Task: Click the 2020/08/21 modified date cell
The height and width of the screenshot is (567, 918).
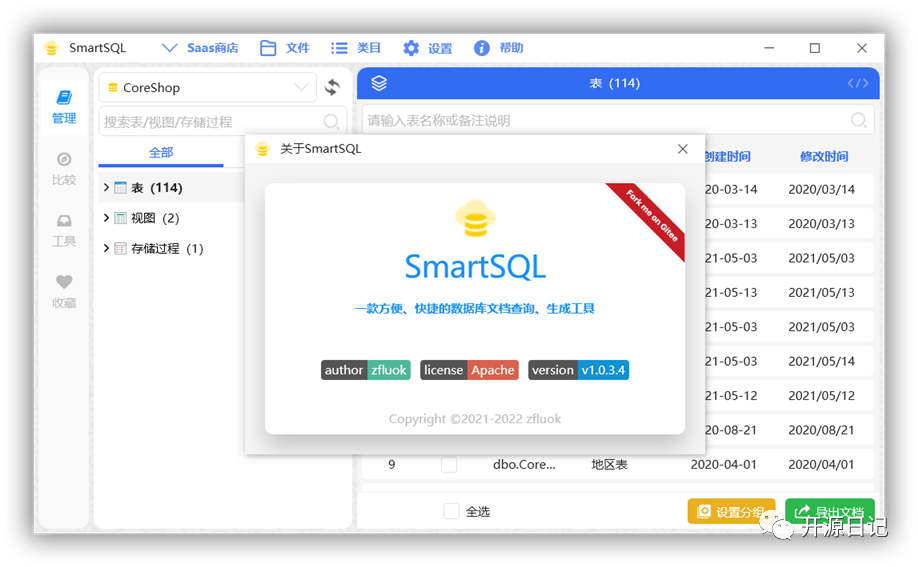Action: coord(821,430)
